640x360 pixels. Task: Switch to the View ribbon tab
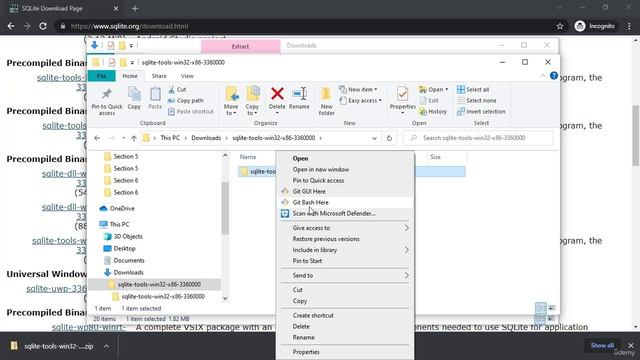[187, 76]
